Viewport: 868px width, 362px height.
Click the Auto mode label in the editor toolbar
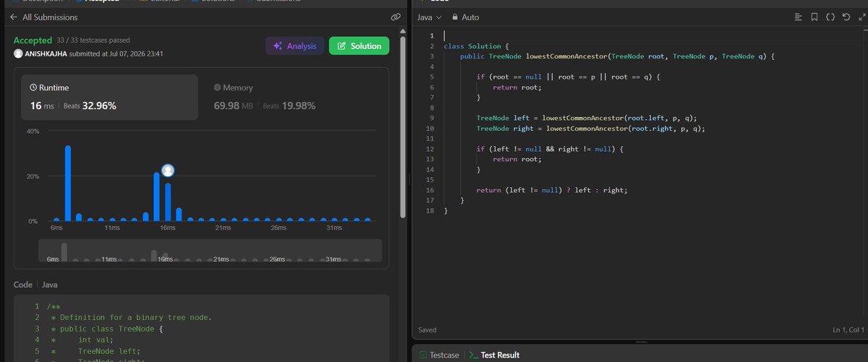coord(470,17)
